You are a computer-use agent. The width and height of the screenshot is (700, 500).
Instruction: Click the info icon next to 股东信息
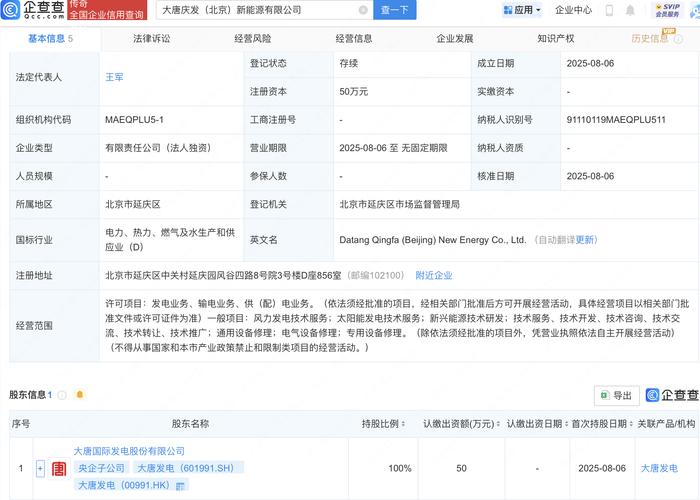pos(62,395)
